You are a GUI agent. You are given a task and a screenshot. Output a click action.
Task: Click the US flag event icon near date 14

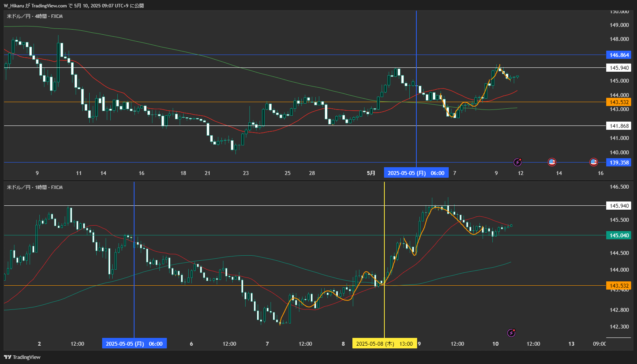(552, 162)
